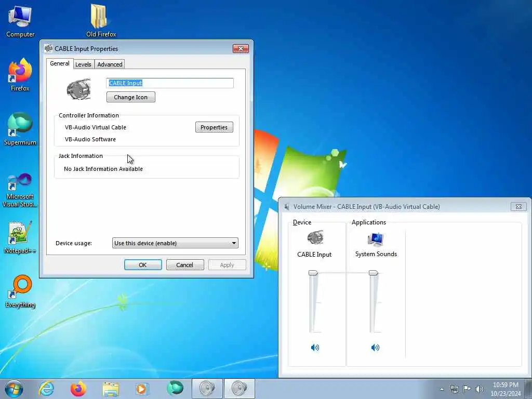The width and height of the screenshot is (532, 399).
Task: Select the Firefox desktop shortcut
Action: pyautogui.click(x=20, y=75)
